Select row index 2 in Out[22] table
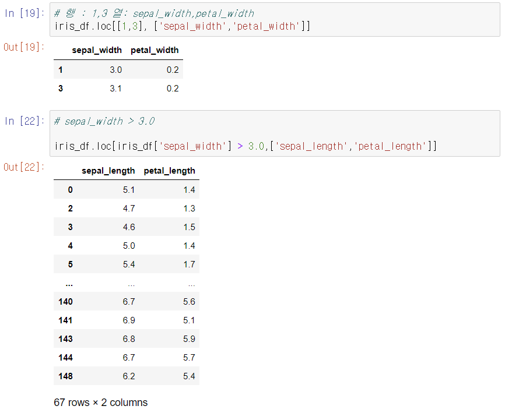 (70, 209)
